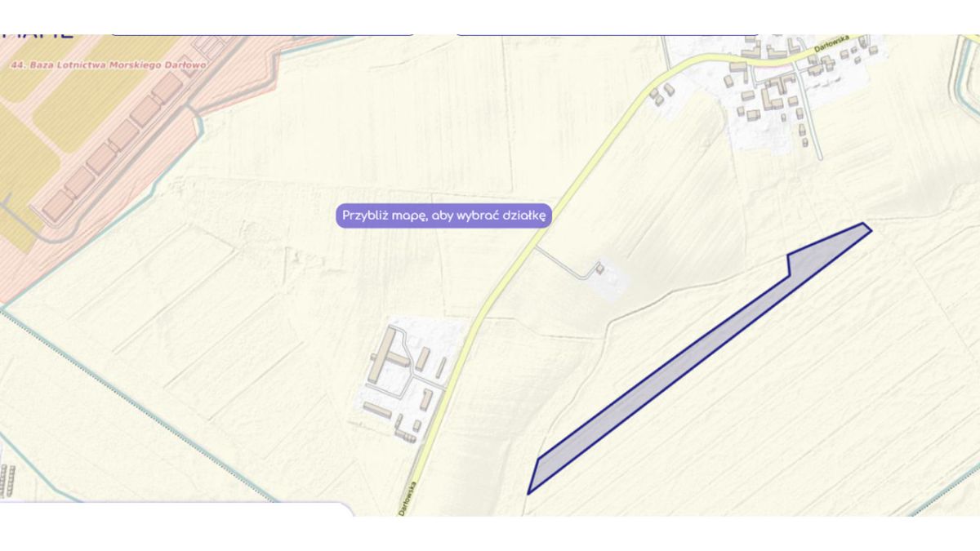This screenshot has width=980, height=551.
Task: Click the notched upper end of blue parcel
Action: (825, 247)
